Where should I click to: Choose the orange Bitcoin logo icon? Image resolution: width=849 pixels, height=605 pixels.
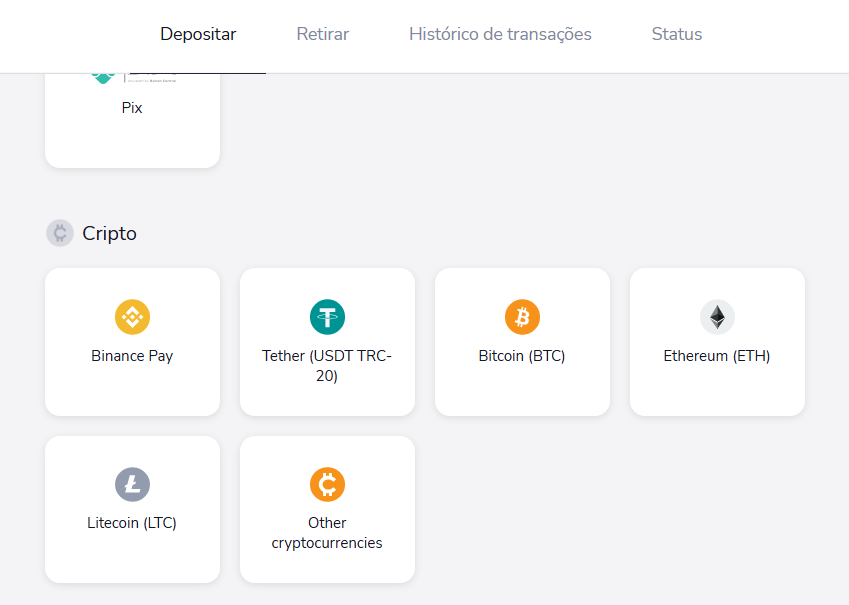click(522, 317)
